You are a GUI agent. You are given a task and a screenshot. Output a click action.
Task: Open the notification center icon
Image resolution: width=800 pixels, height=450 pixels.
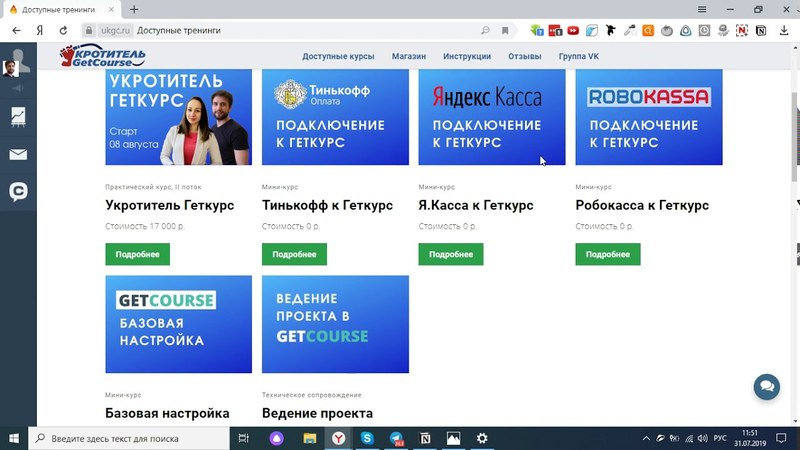click(781, 438)
